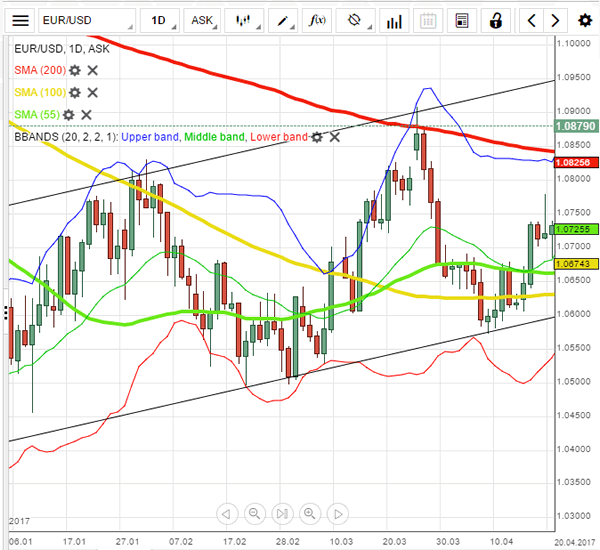Switch the ASK price side dropdown
Image resolution: width=600 pixels, height=550 pixels.
click(x=202, y=20)
